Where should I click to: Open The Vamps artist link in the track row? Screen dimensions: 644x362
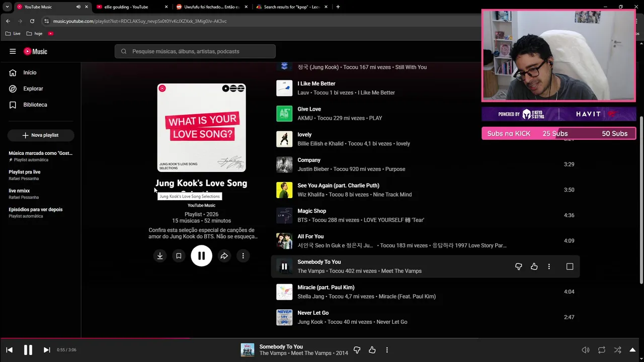pos(311,271)
